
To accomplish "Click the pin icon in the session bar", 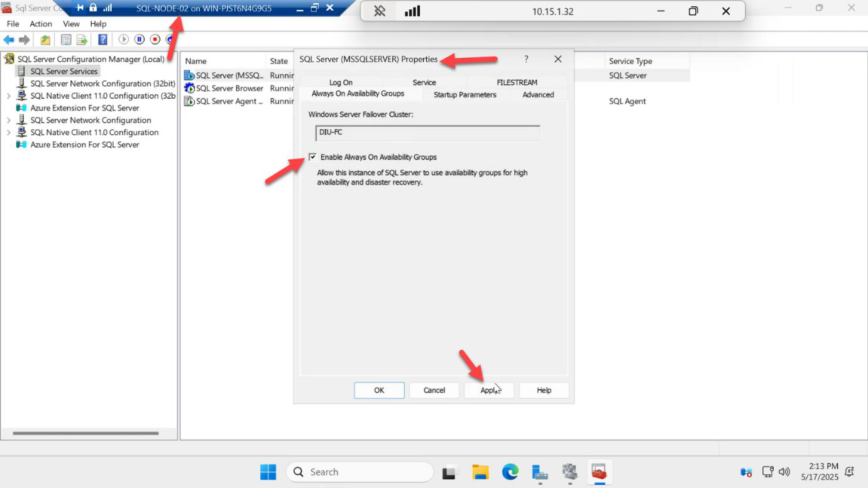I will point(80,8).
